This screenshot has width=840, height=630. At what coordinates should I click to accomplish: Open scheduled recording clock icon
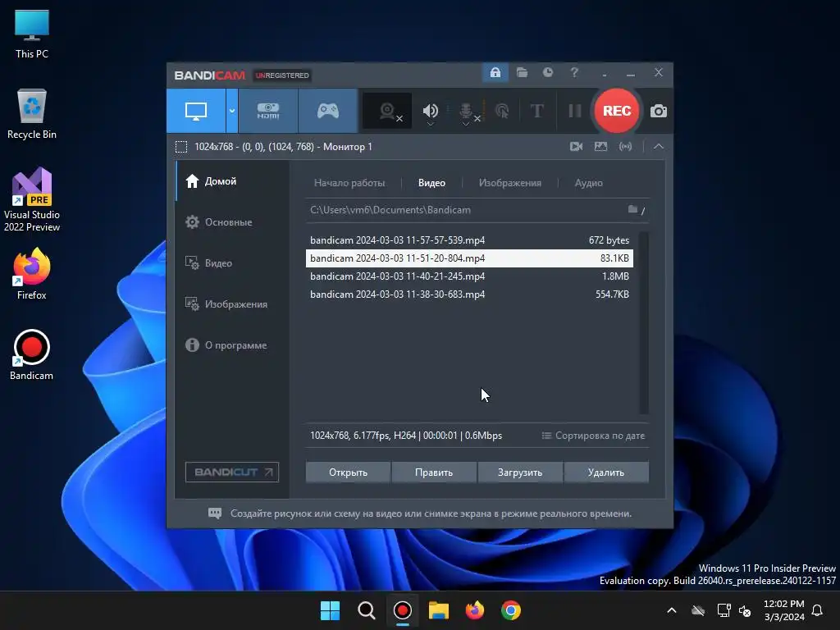pos(547,72)
